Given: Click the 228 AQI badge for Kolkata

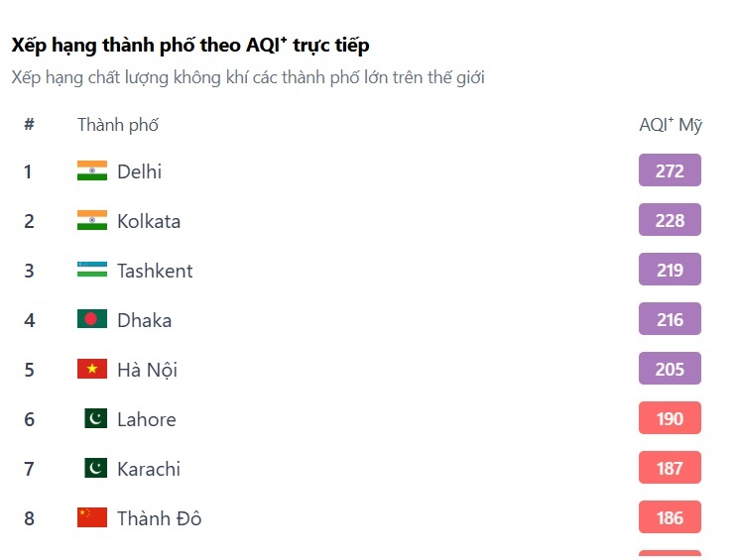Looking at the screenshot, I should click(x=670, y=220).
